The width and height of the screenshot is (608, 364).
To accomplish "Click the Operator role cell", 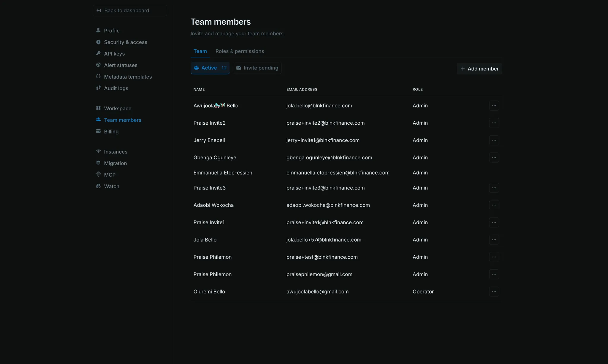I will [x=423, y=292].
